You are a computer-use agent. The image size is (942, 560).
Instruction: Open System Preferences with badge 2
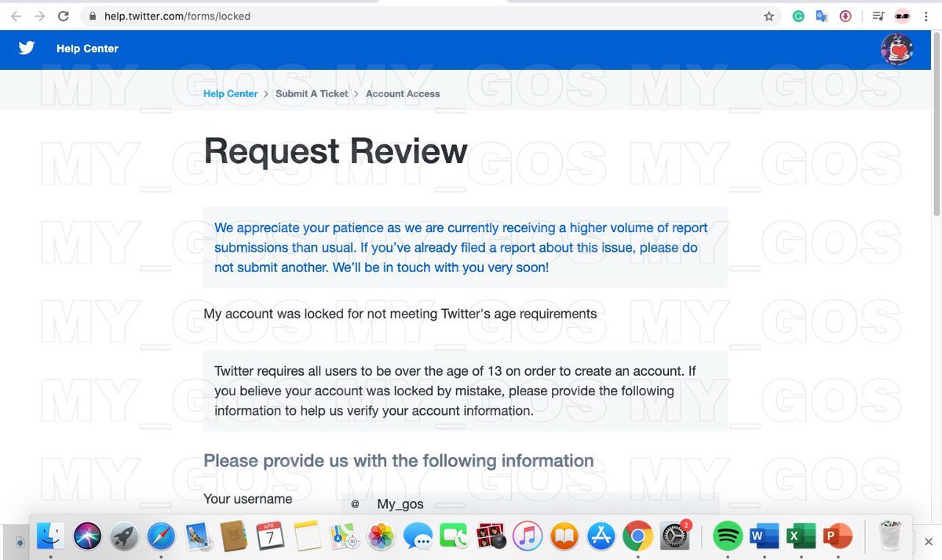674,536
